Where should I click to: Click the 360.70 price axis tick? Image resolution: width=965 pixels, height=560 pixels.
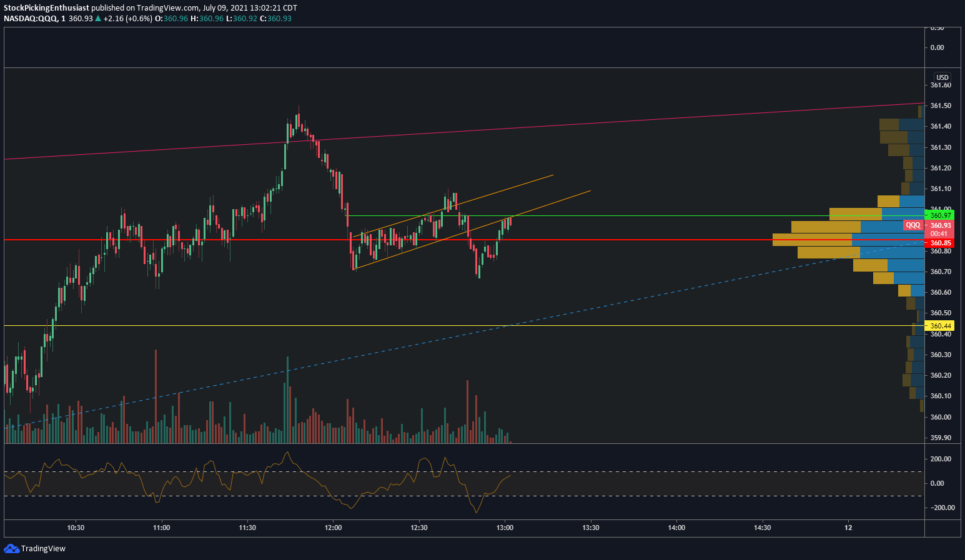pos(941,272)
